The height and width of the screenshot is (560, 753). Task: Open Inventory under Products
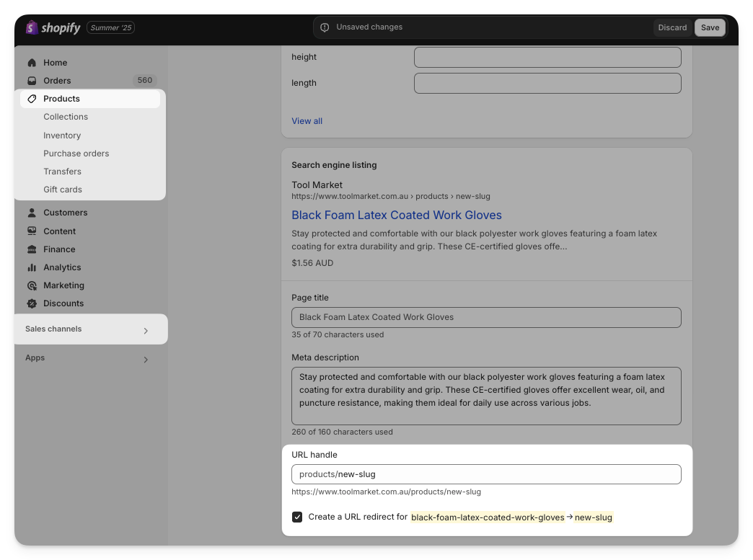pos(62,135)
